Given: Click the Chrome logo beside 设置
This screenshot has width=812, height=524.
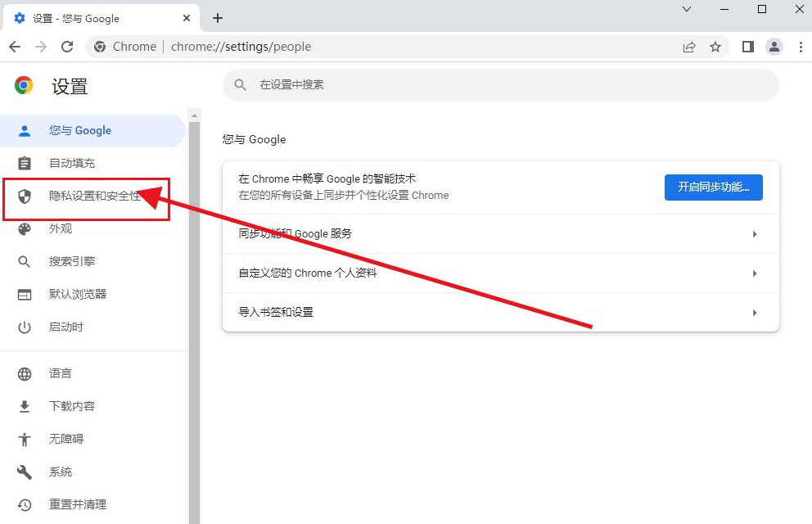Looking at the screenshot, I should pyautogui.click(x=23, y=85).
